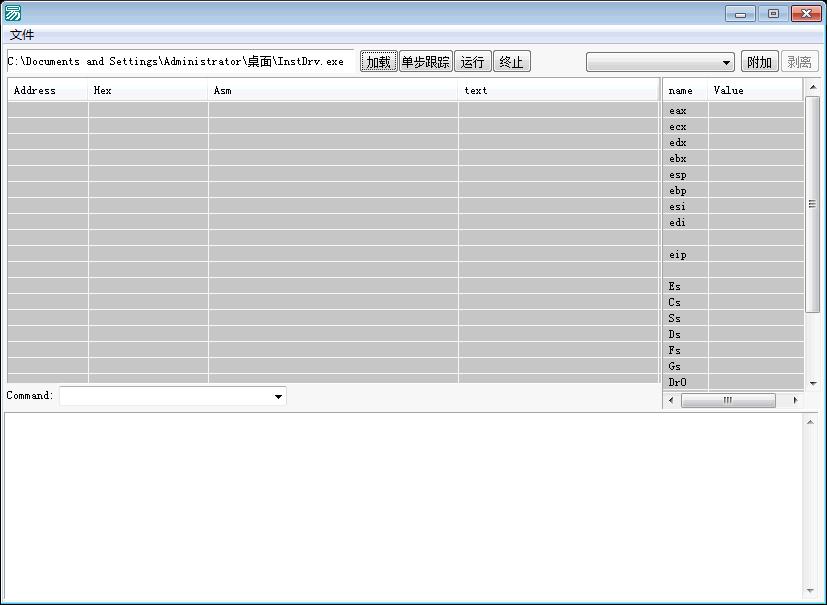Click inside the output log text area
This screenshot has width=827, height=605.
tap(403, 506)
